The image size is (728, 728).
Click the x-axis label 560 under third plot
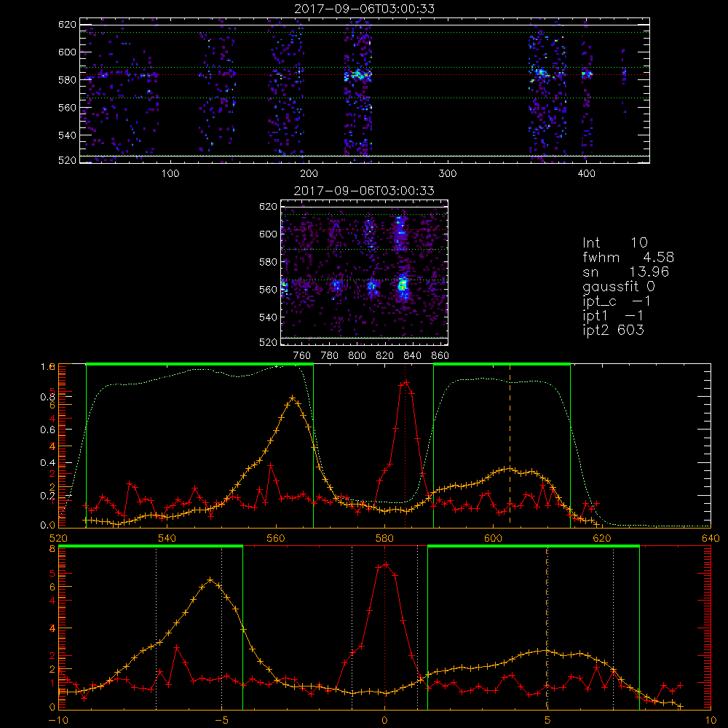click(x=276, y=539)
